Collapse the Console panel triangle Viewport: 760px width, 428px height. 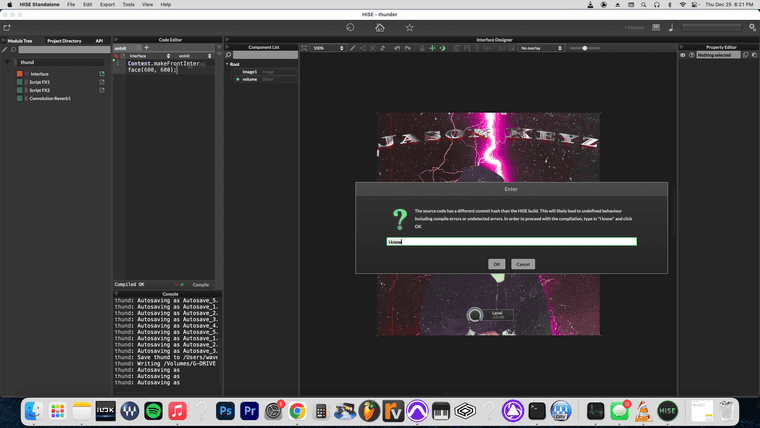pyautogui.click(x=116, y=294)
